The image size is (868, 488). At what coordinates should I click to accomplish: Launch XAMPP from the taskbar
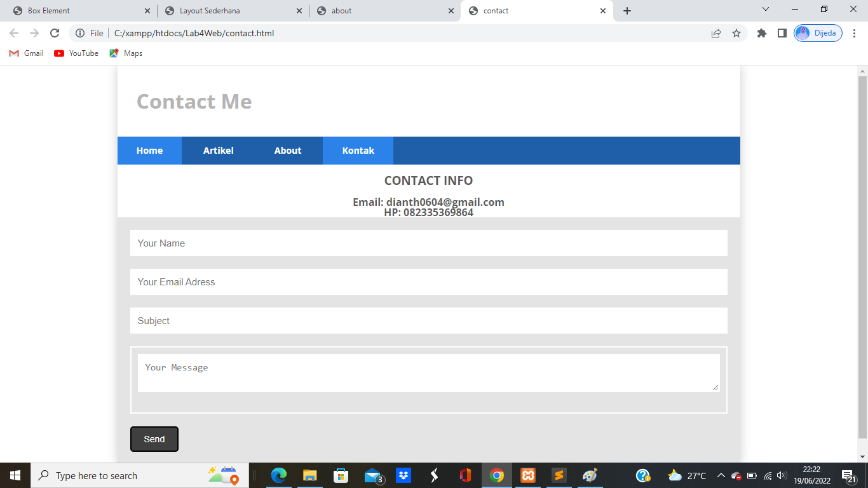coord(528,475)
